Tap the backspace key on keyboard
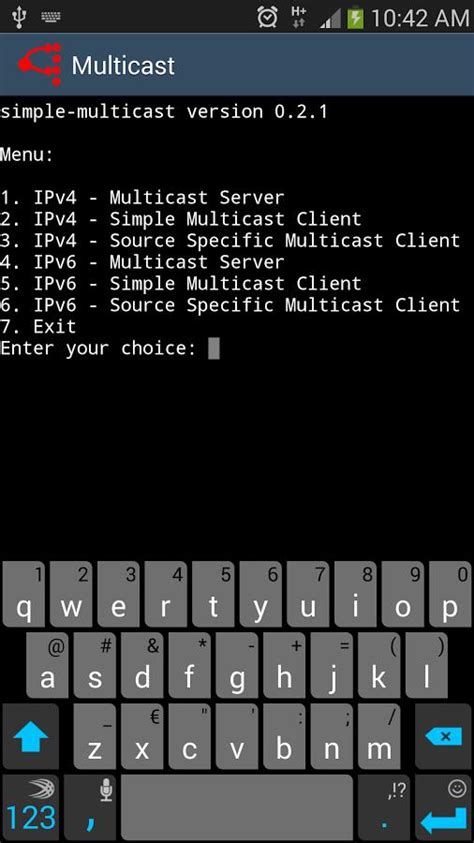This screenshot has width=474, height=843. click(444, 737)
